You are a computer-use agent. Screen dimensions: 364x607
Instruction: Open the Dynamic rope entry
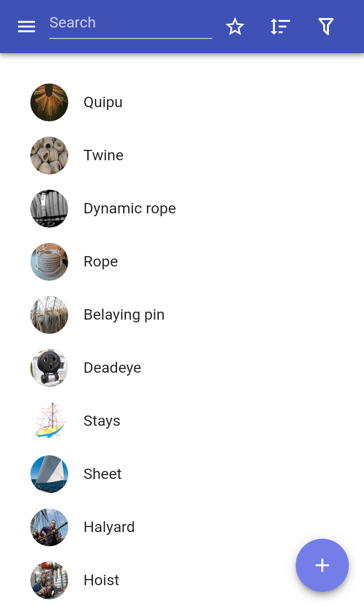182,209
